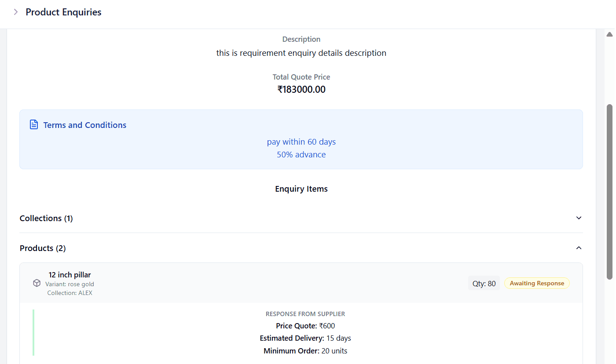Click the 50% advance text

coord(301,154)
